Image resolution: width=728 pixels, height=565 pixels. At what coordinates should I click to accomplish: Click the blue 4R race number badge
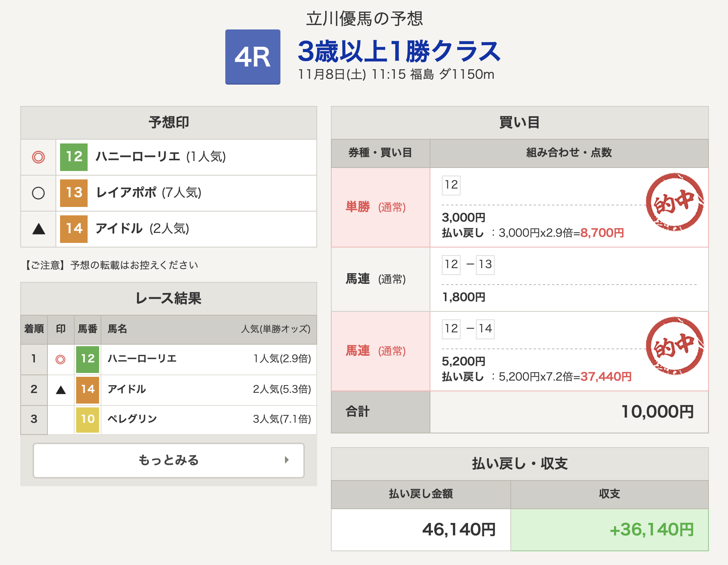point(252,57)
